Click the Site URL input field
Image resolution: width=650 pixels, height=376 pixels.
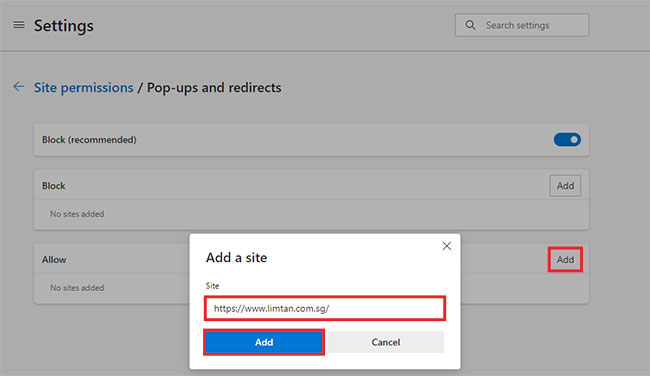click(x=325, y=308)
